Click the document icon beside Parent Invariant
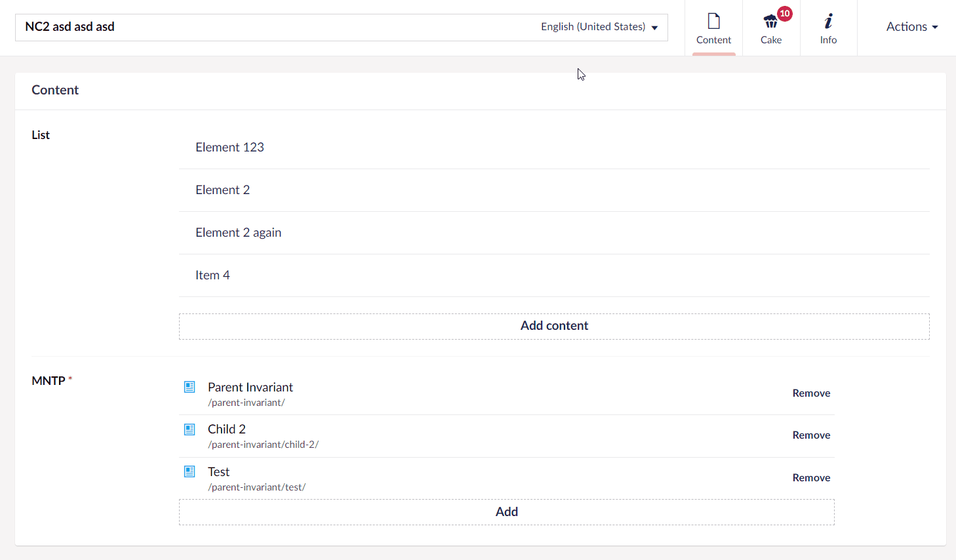956x560 pixels. click(189, 387)
